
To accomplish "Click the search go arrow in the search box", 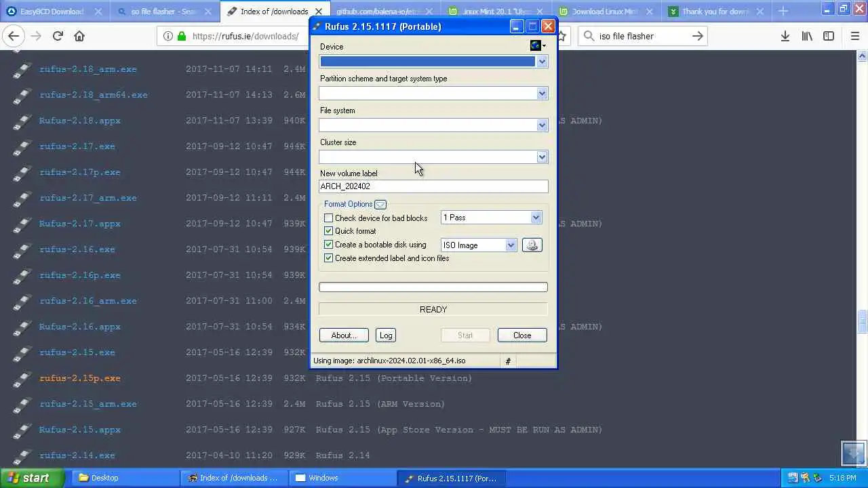I will 697,36.
